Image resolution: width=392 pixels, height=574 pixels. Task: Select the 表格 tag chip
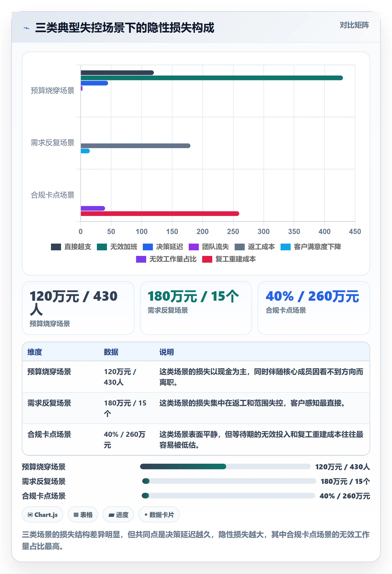pos(83,515)
